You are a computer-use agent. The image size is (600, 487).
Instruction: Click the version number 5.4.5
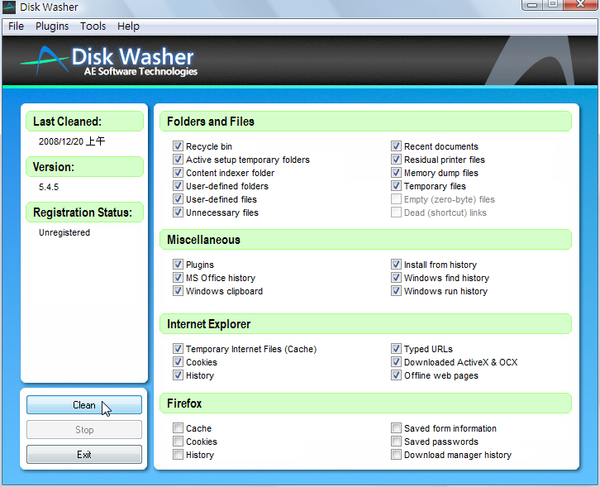click(x=49, y=187)
